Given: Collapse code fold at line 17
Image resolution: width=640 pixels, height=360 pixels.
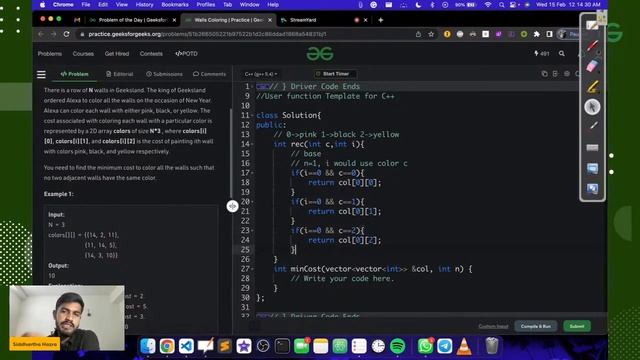Looking at the screenshot, I should pyautogui.click(x=253, y=173).
